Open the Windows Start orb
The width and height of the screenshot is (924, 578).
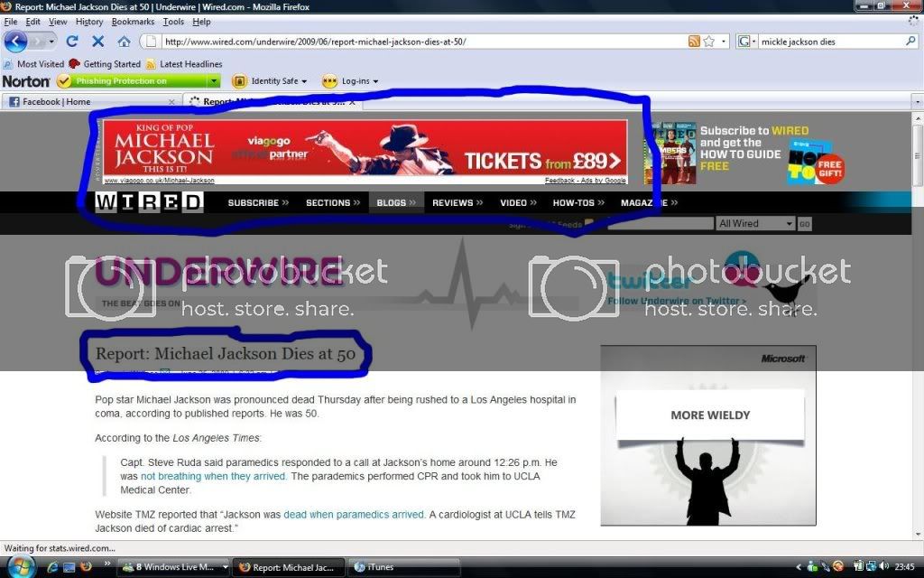pos(21,567)
